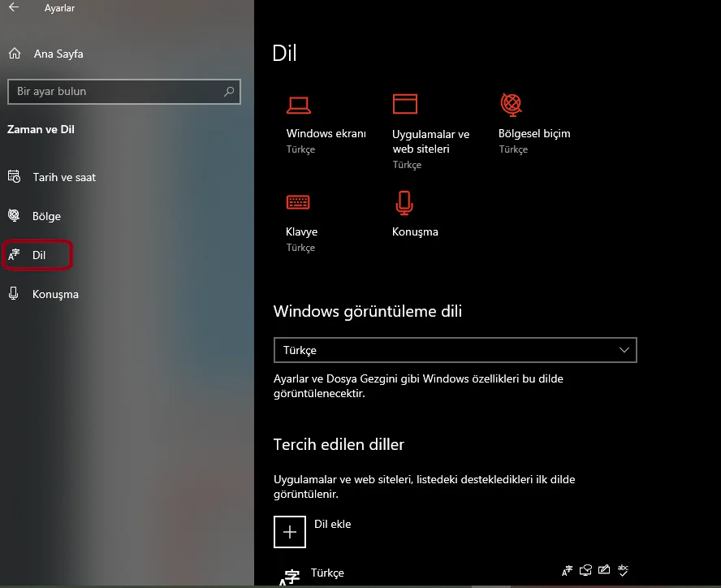Open Windows ekranı laptop icon
Image resolution: width=721 pixels, height=588 pixels.
[x=299, y=105]
